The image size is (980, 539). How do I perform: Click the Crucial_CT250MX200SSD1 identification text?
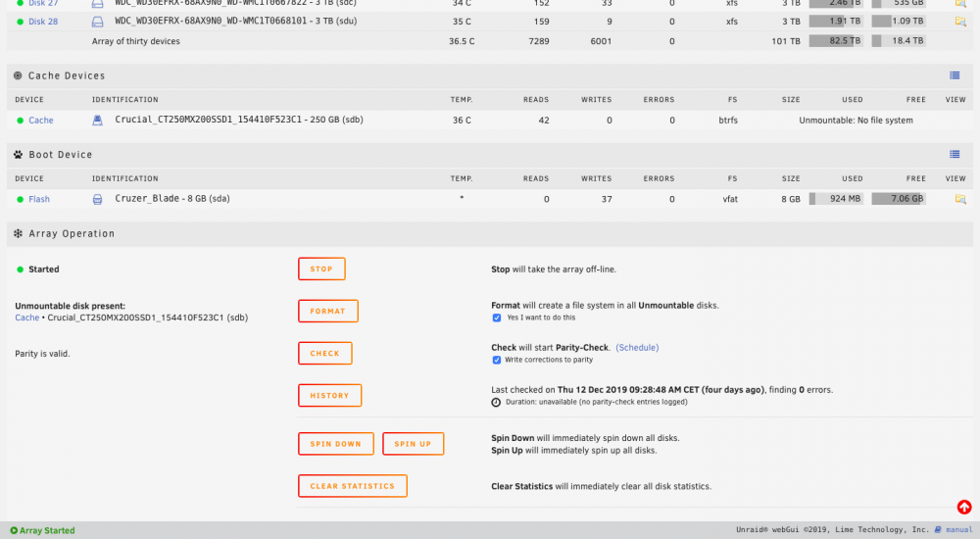(x=239, y=120)
